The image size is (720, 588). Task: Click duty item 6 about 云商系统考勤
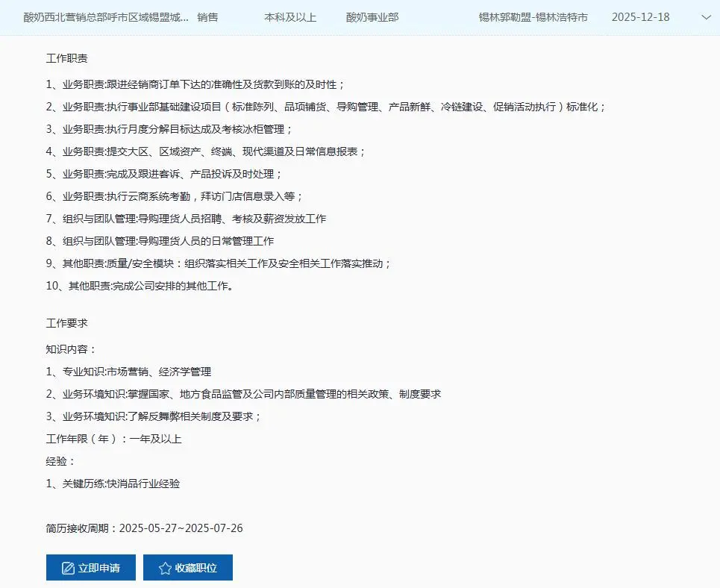click(x=175, y=196)
